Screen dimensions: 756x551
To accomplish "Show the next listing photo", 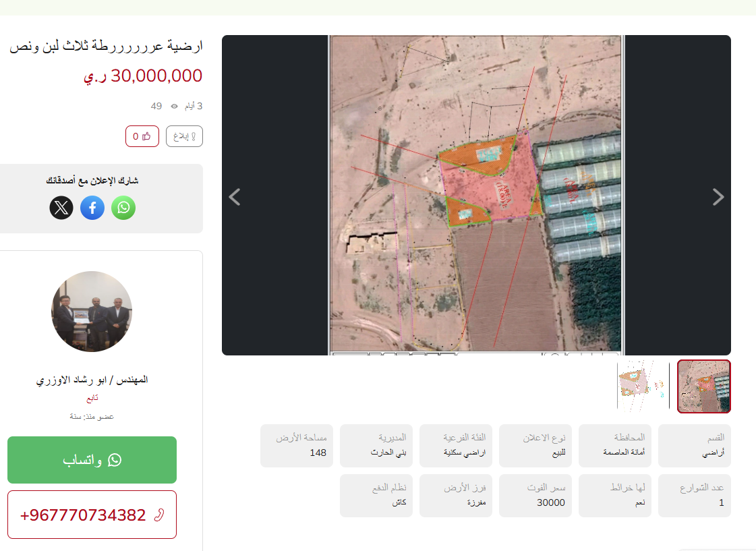I will click(x=718, y=197).
